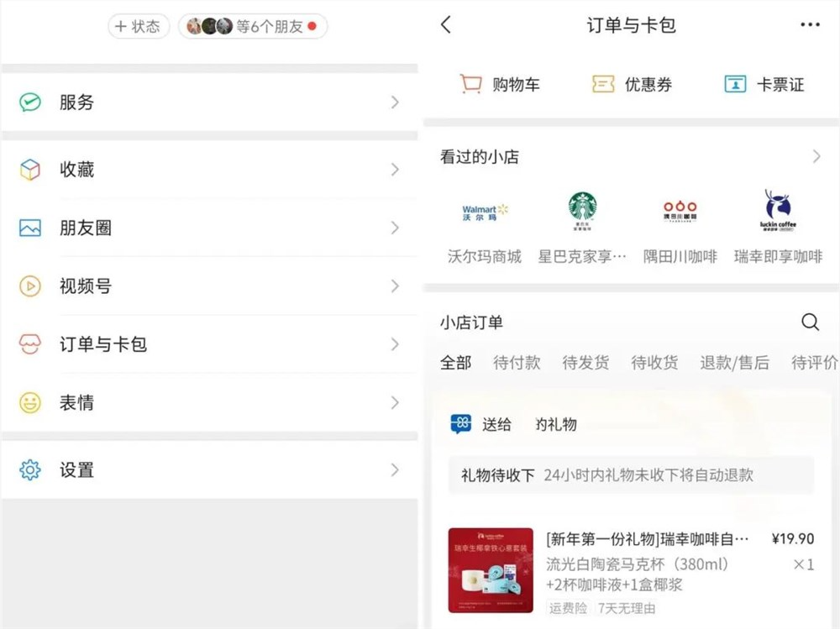
Task: Tap the back arrow on 订单与卡包 page
Action: tap(446, 25)
